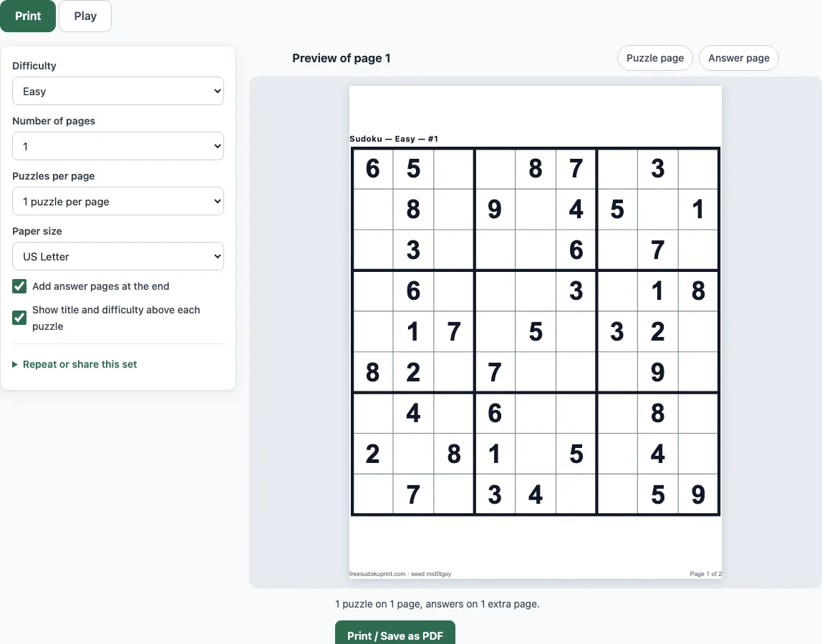Click the 'Page 1 of 2' footer text
The width and height of the screenshot is (822, 644).
click(x=705, y=574)
